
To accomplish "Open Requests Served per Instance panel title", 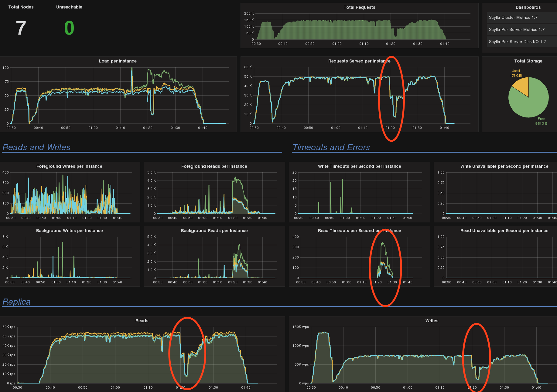I will pos(359,61).
